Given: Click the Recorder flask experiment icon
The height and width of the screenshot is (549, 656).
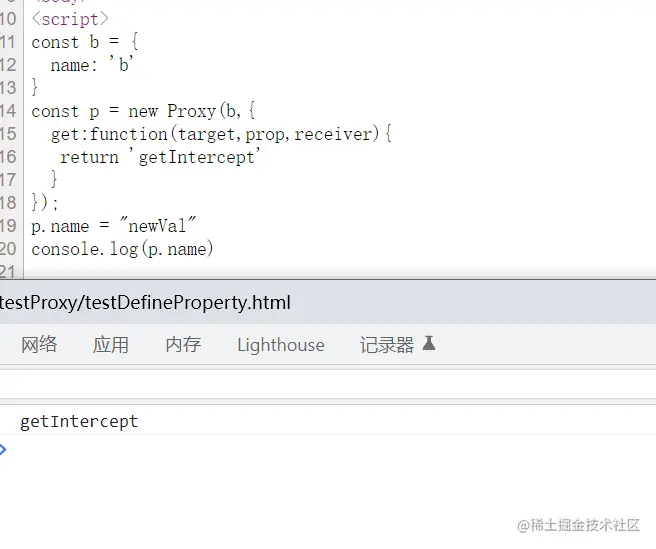Looking at the screenshot, I should pos(429,343).
